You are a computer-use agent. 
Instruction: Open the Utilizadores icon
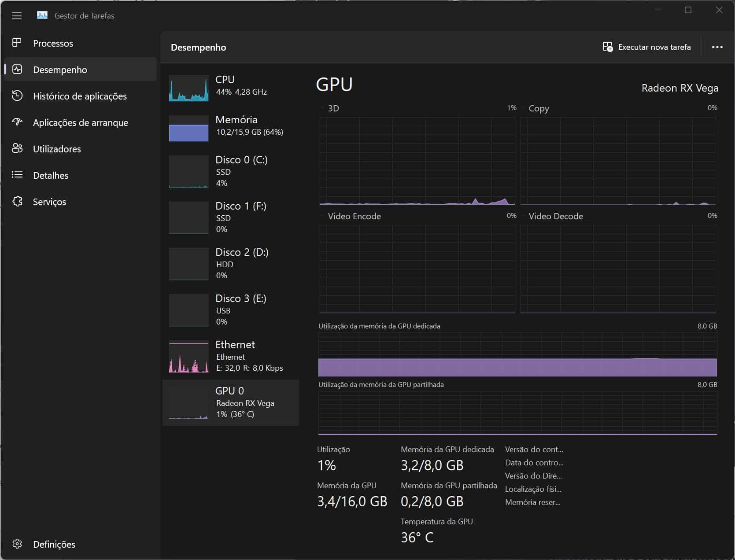17,148
